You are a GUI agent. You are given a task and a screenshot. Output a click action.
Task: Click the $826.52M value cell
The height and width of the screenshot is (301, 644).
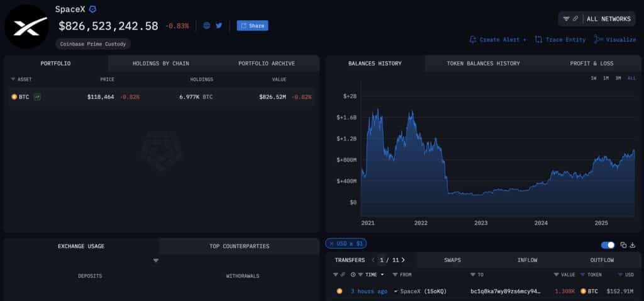[x=272, y=97]
